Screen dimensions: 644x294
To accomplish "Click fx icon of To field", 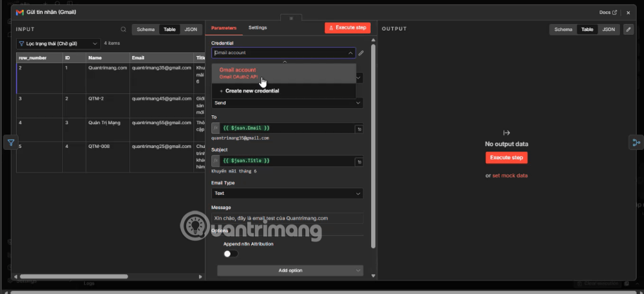I will coord(216,128).
